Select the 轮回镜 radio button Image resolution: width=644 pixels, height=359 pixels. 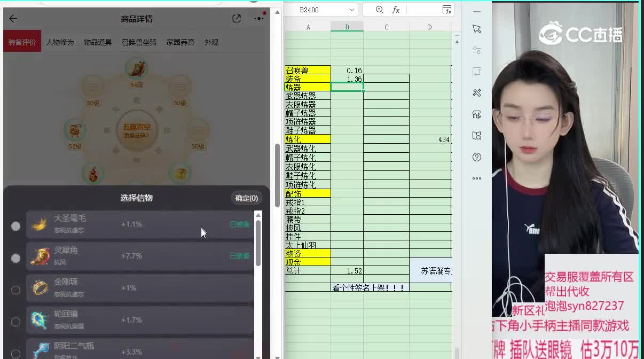point(15,321)
